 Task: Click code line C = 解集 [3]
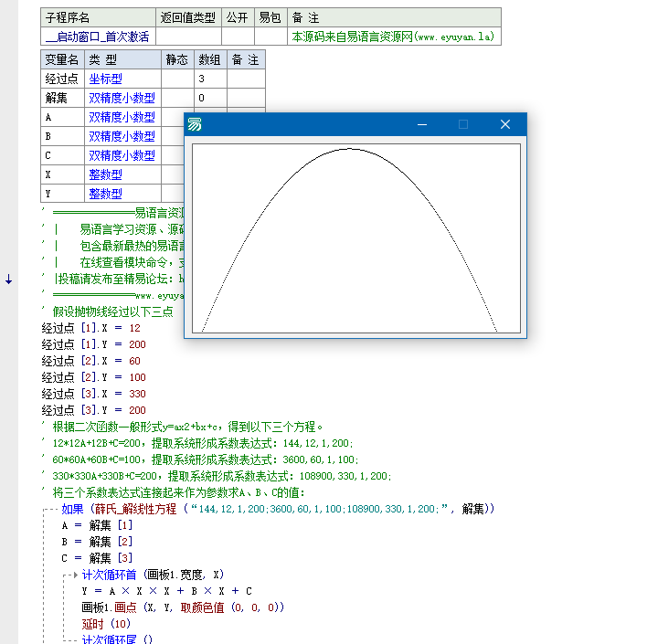coord(97,558)
